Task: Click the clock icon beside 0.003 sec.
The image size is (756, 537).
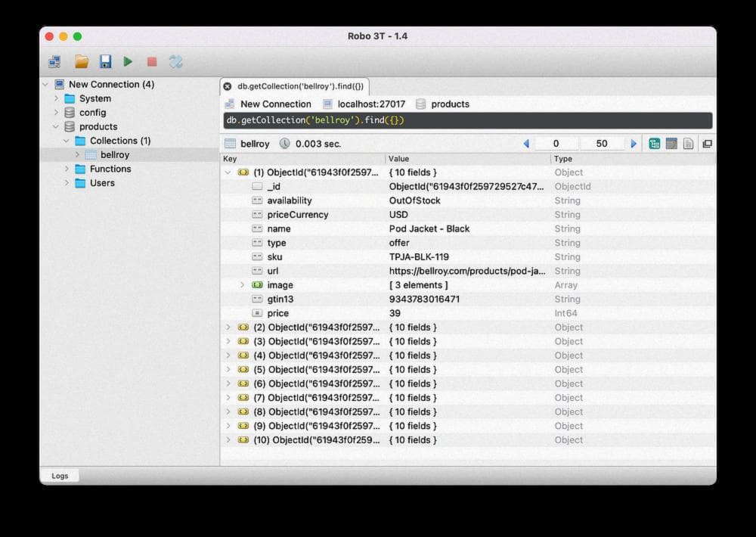Action: [285, 144]
